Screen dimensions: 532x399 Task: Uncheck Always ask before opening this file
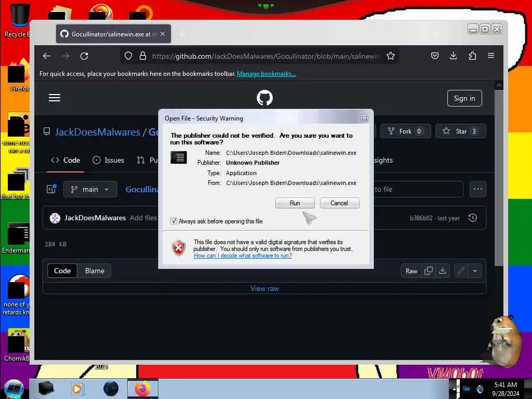pos(174,221)
